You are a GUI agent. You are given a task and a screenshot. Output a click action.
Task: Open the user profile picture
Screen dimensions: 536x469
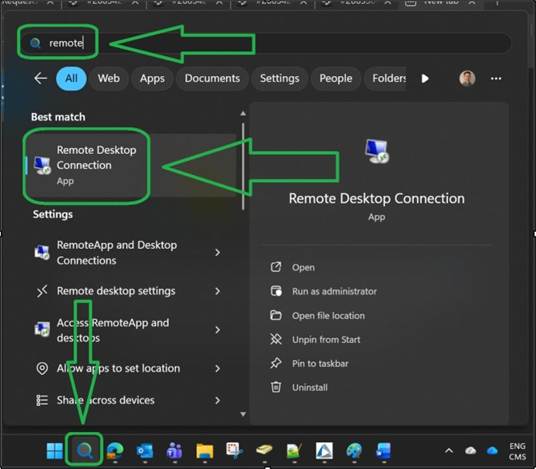[467, 78]
